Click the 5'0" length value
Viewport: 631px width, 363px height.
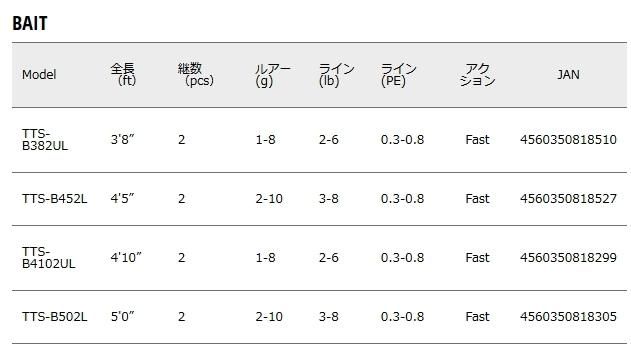point(122,317)
